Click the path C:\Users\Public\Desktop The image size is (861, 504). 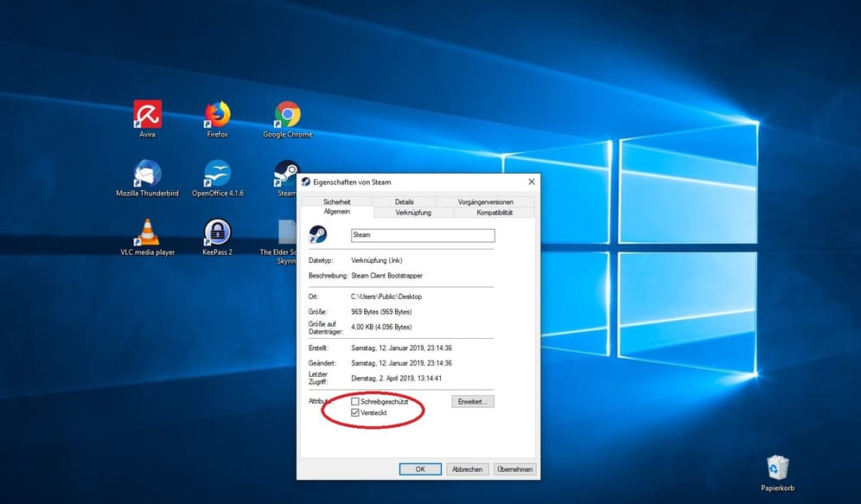[x=386, y=297]
